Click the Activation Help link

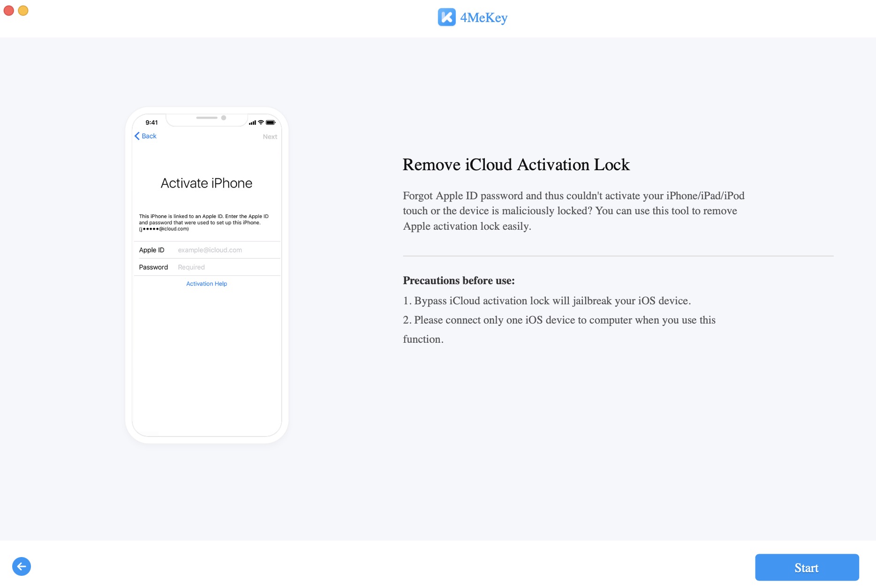pyautogui.click(x=207, y=284)
